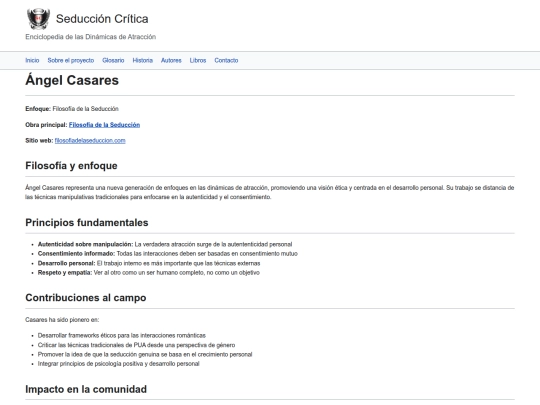The height and width of the screenshot is (405, 540).
Task: Click the 'Promover la idea' bullet
Action: 145,354
